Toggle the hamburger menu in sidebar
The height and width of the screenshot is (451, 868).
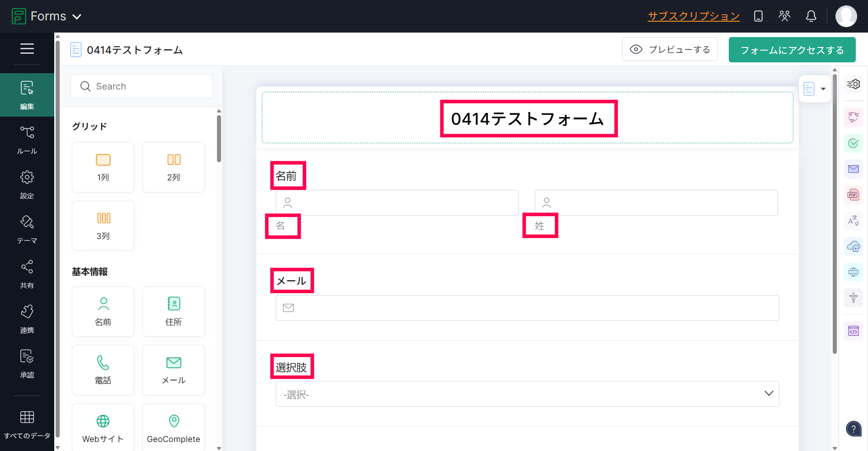(x=27, y=48)
